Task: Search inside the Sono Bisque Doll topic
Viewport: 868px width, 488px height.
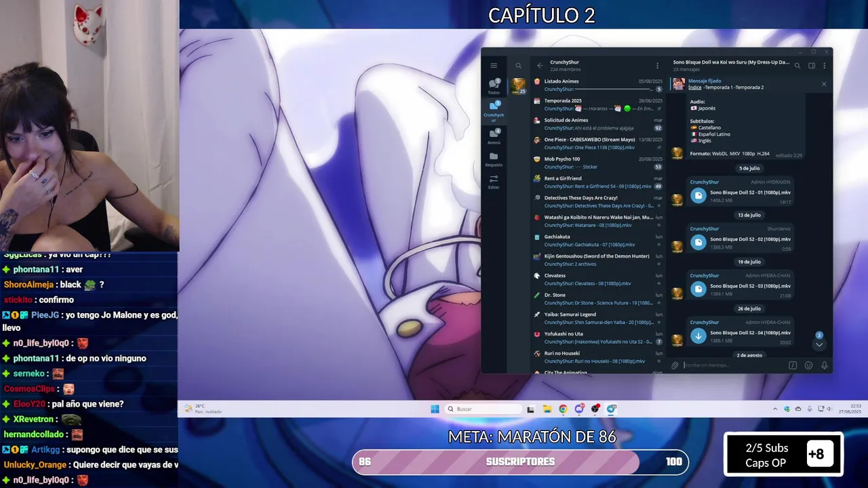Action: point(797,66)
